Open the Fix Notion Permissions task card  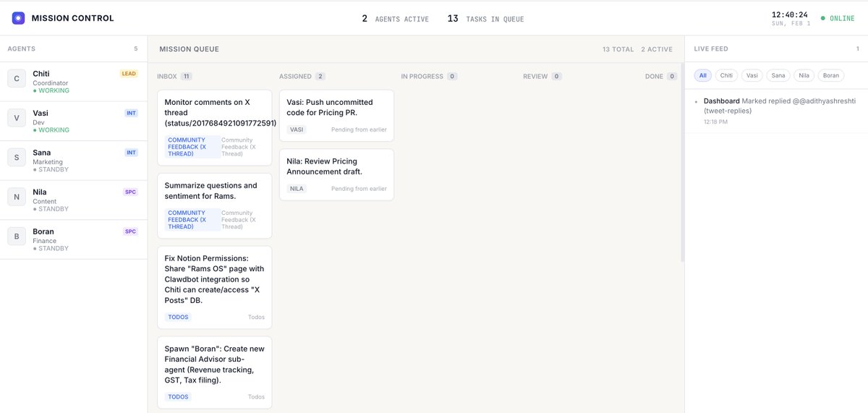coord(214,287)
